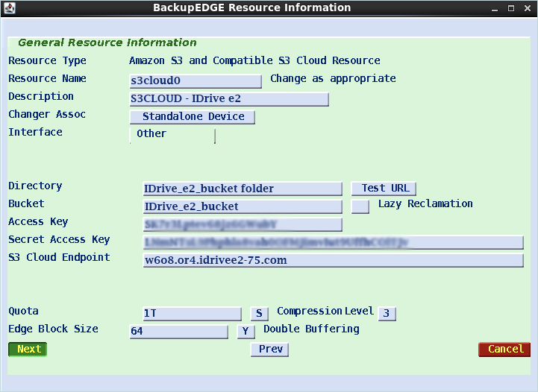
Task: Click the blurred Secret Access Key field
Action: [333, 242]
